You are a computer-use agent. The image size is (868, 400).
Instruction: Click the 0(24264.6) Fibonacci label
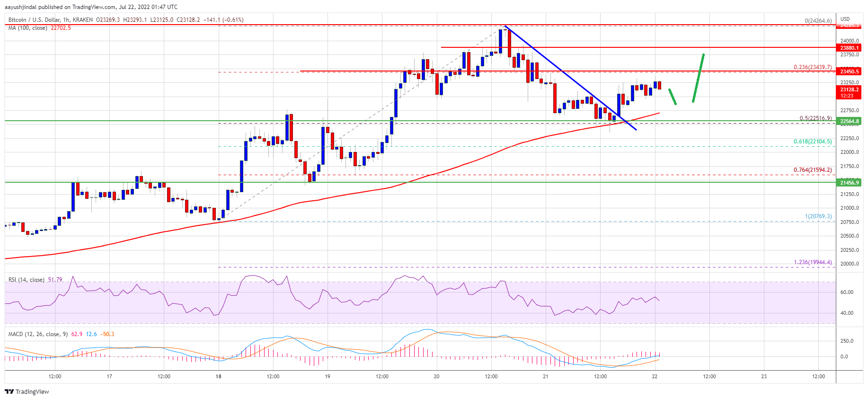click(818, 21)
